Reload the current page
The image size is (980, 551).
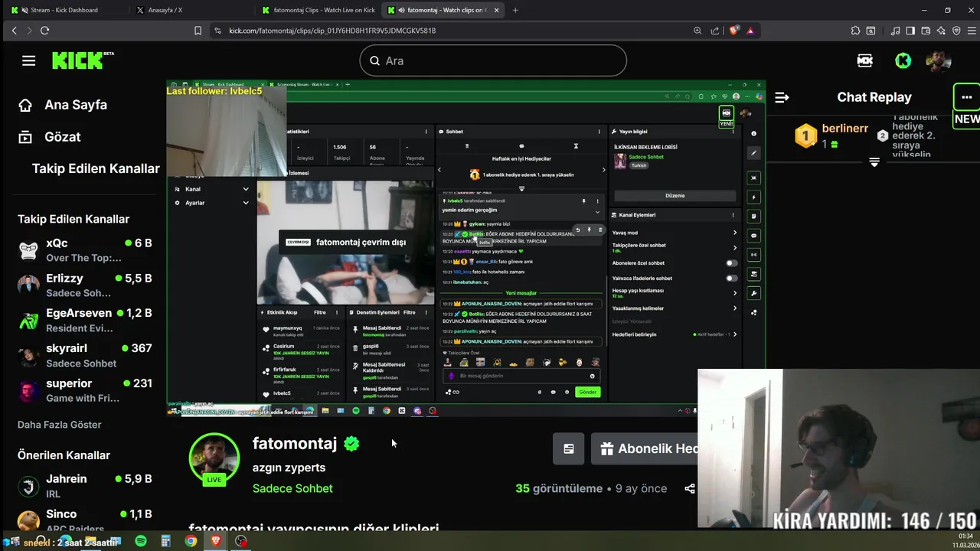pyautogui.click(x=44, y=31)
